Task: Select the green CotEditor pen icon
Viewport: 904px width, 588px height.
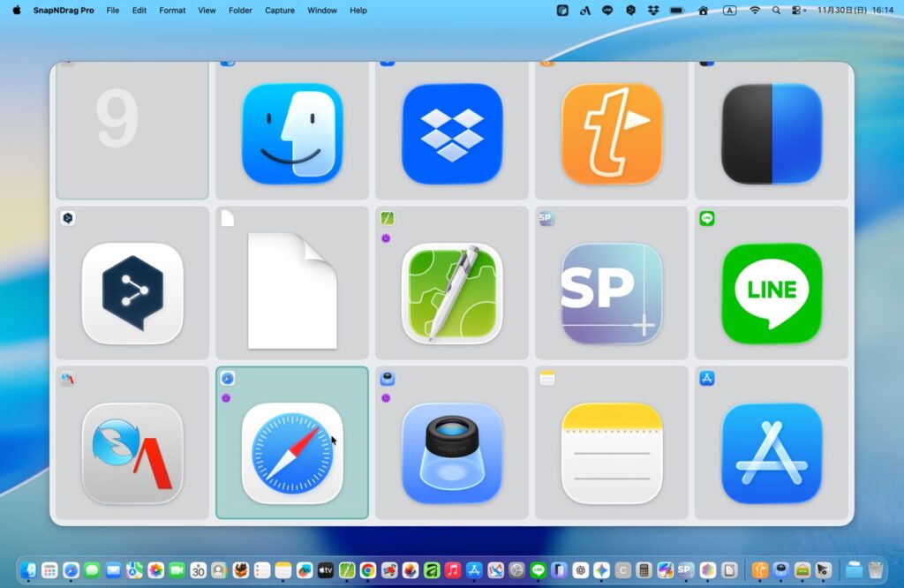Action: click(452, 293)
